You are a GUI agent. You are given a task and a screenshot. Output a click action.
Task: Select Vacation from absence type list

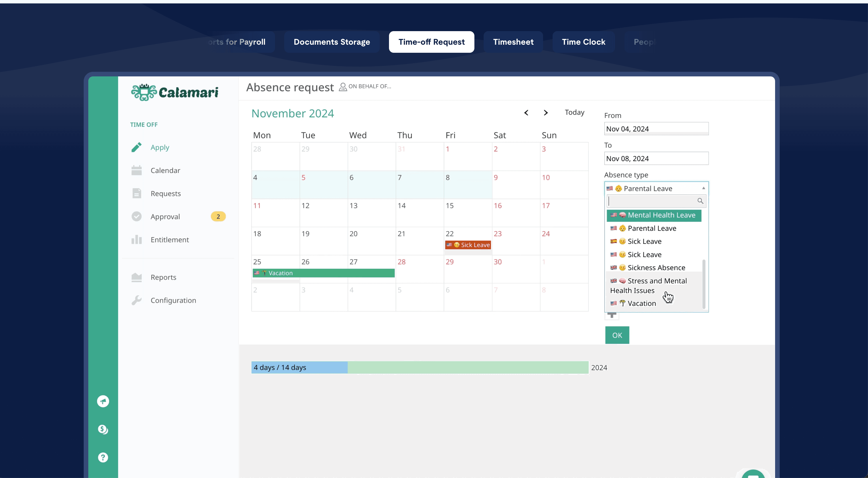(x=641, y=303)
